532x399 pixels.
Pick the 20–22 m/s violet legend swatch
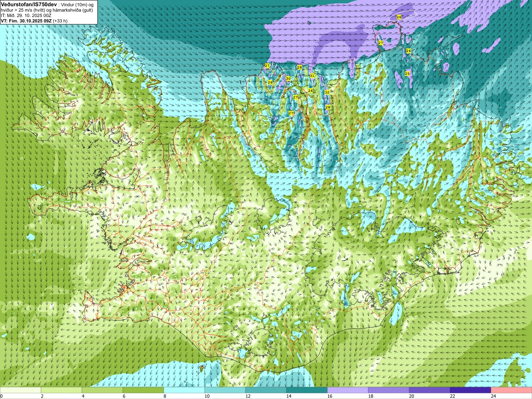click(x=430, y=390)
